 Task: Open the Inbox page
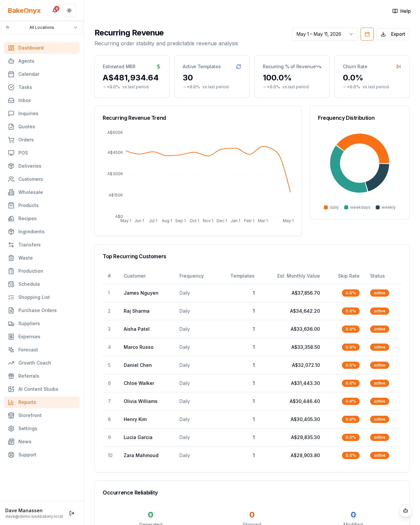coord(42,100)
